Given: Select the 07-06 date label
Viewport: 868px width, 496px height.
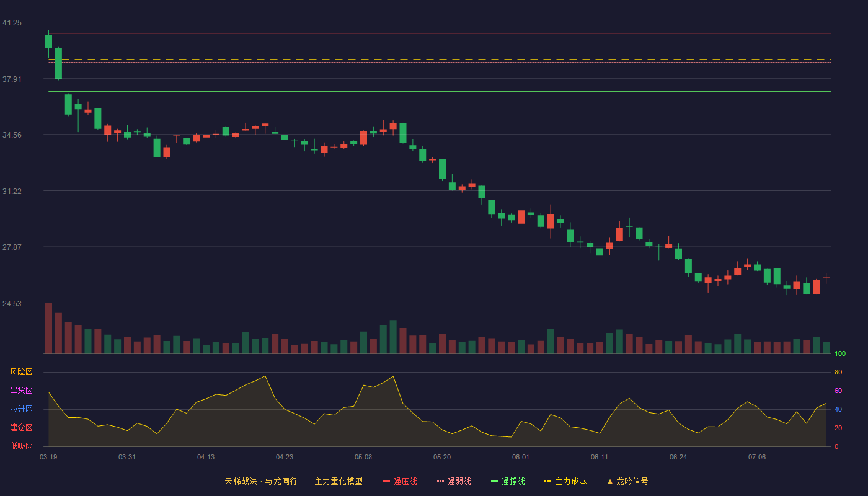Looking at the screenshot, I should tap(757, 457).
